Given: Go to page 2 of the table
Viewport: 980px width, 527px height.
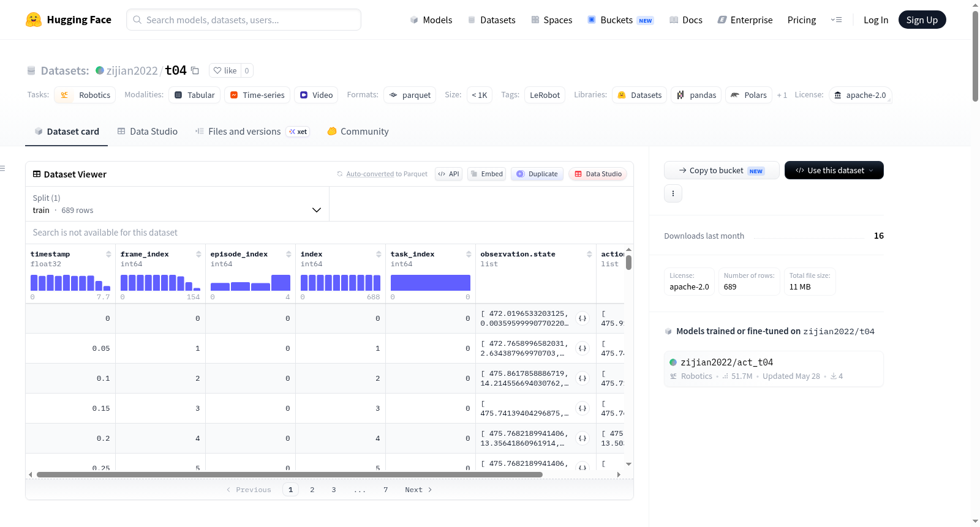Looking at the screenshot, I should pos(312,490).
